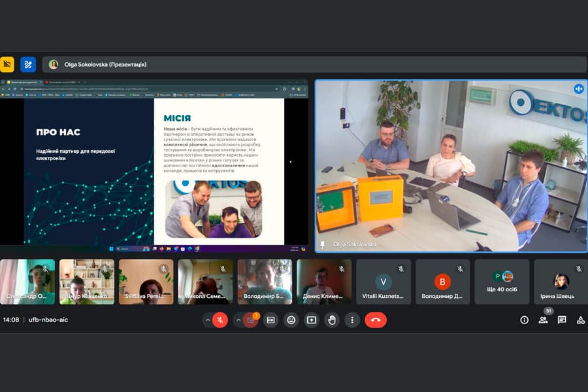This screenshot has width=588, height=392.
Task: Select Денис Климе... participant tile
Action: pyautogui.click(x=324, y=282)
